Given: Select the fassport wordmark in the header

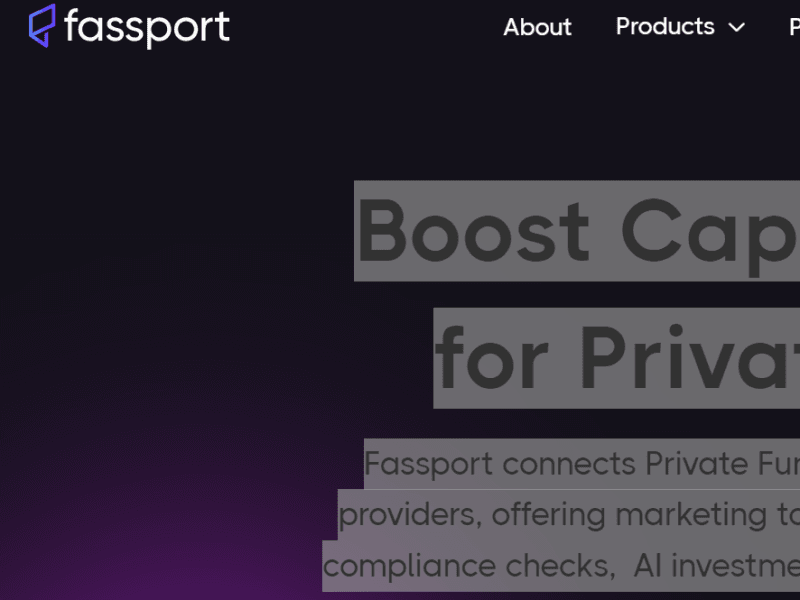Looking at the screenshot, I should 145,27.
